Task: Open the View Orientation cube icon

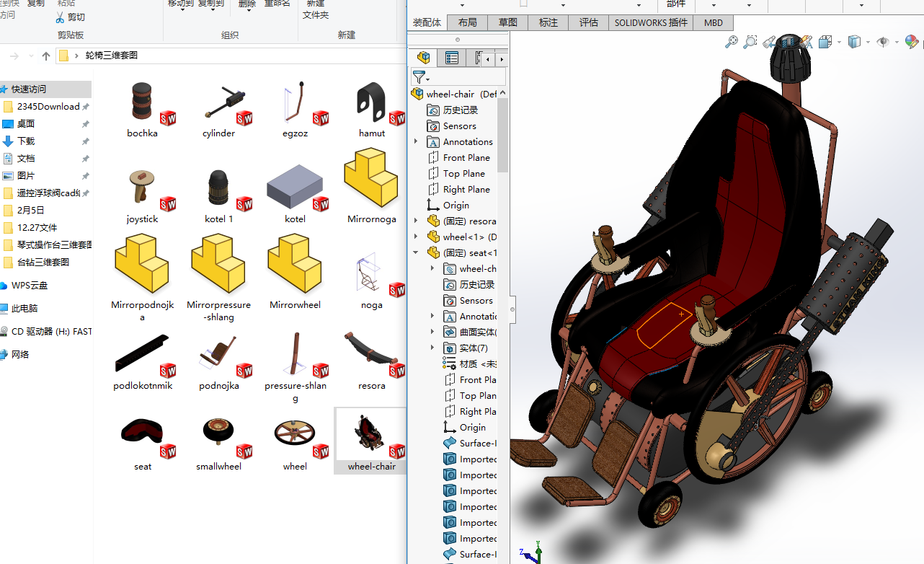Action: pyautogui.click(x=825, y=42)
